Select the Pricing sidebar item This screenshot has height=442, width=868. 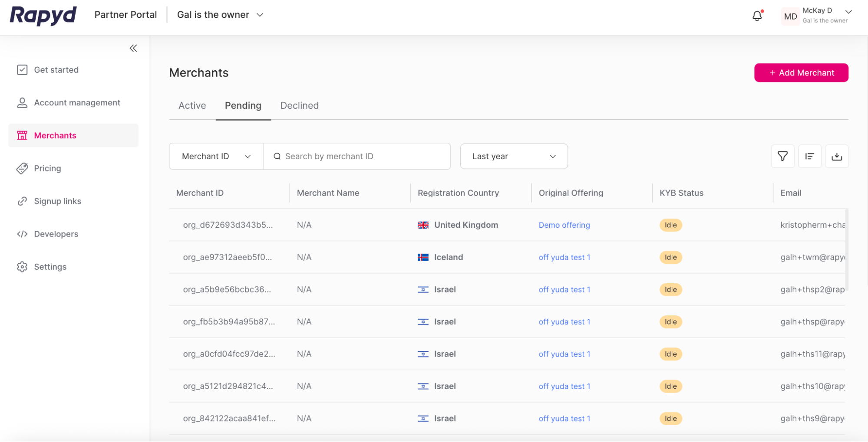click(x=47, y=168)
